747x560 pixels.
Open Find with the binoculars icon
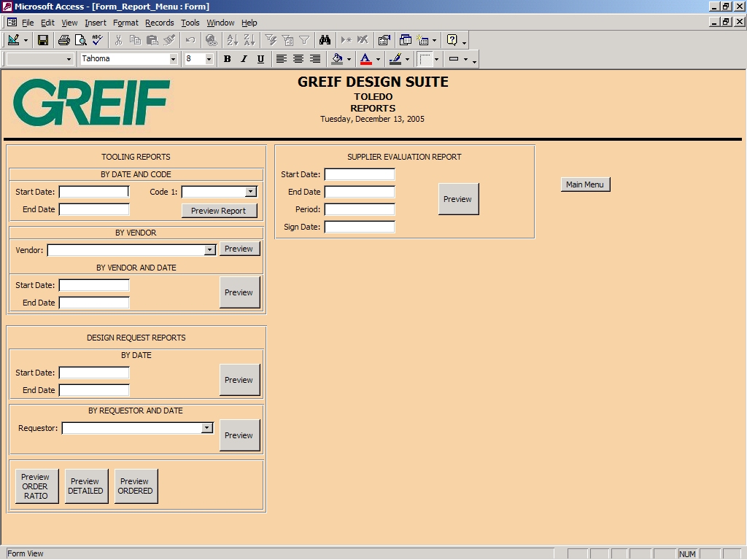325,41
